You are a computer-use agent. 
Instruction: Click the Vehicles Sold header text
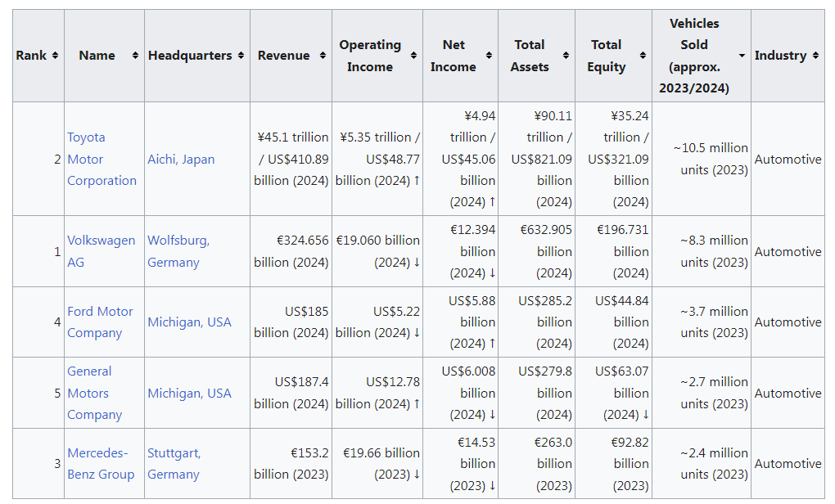click(694, 56)
